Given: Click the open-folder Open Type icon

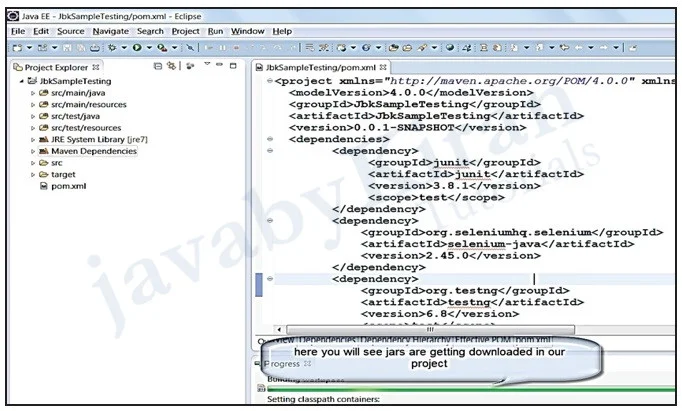Looking at the screenshot, I should (394, 48).
